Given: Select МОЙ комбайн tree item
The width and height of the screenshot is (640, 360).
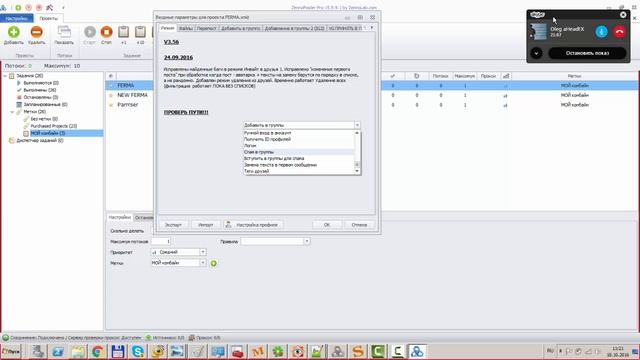Looking at the screenshot, I should [x=47, y=133].
